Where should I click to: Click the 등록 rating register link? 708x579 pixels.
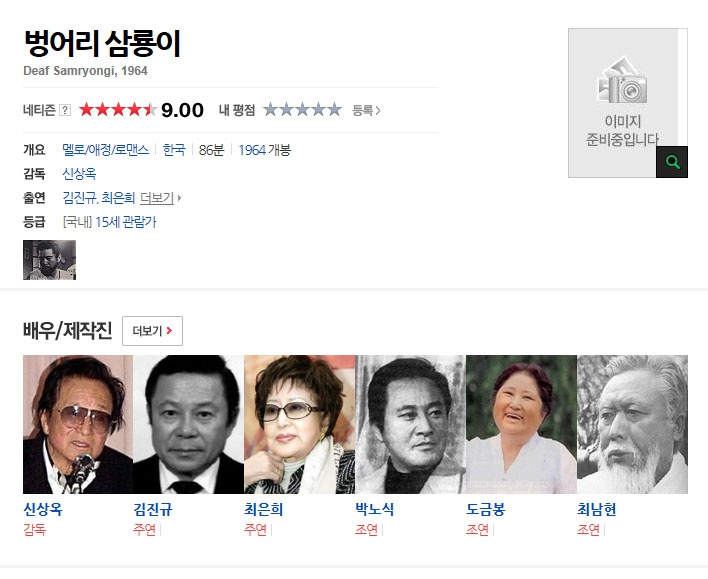click(x=366, y=110)
